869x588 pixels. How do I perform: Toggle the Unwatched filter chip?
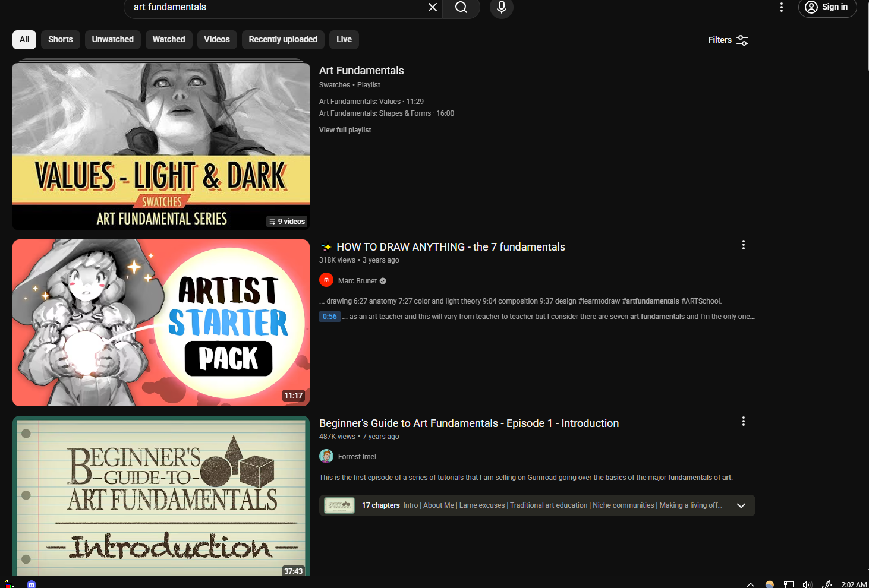pos(113,39)
